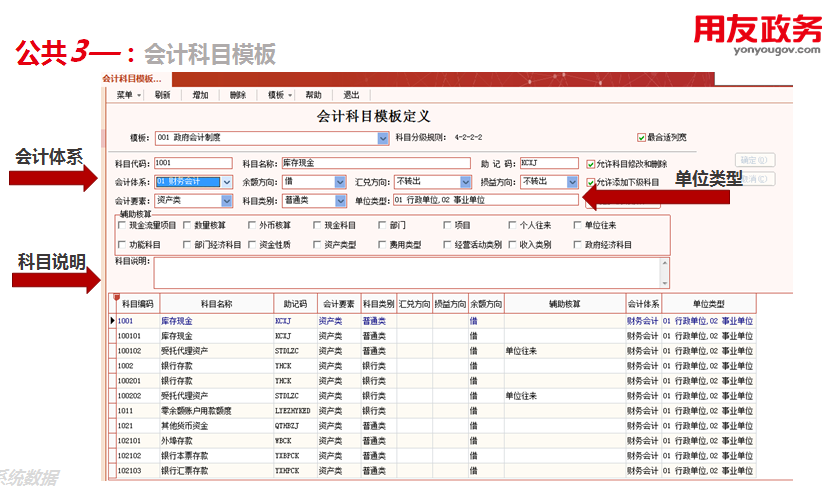Expand the 损益方向 dropdown

click(x=572, y=182)
